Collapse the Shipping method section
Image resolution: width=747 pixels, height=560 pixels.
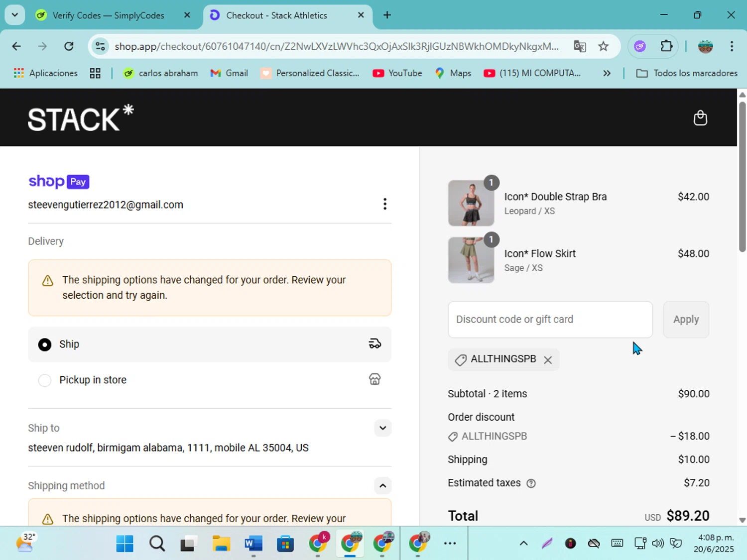point(382,486)
